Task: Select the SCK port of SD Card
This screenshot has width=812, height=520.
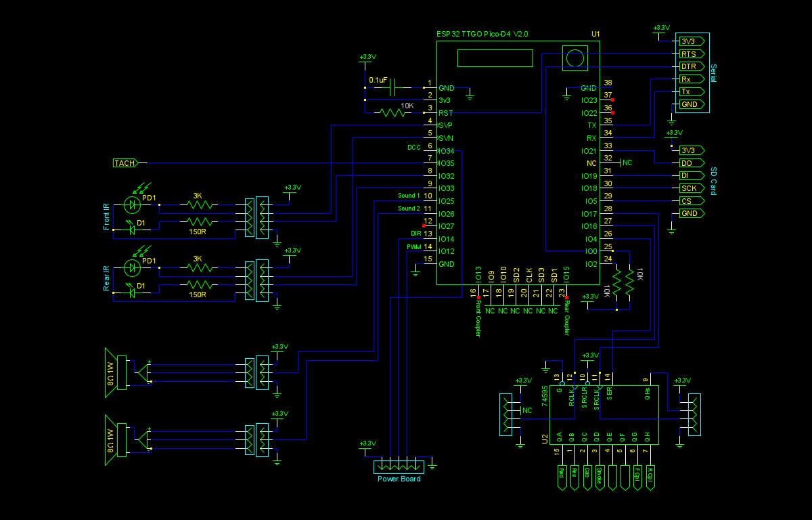Action: pos(690,188)
